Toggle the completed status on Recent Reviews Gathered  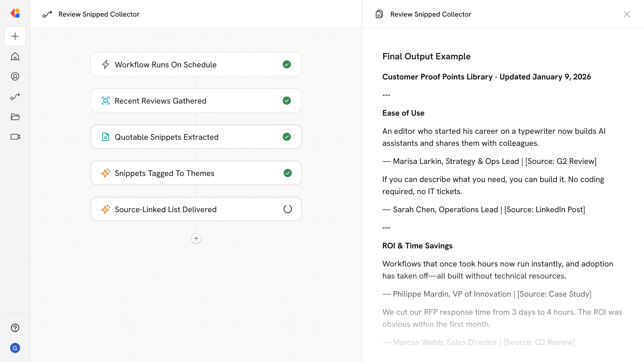pyautogui.click(x=287, y=101)
